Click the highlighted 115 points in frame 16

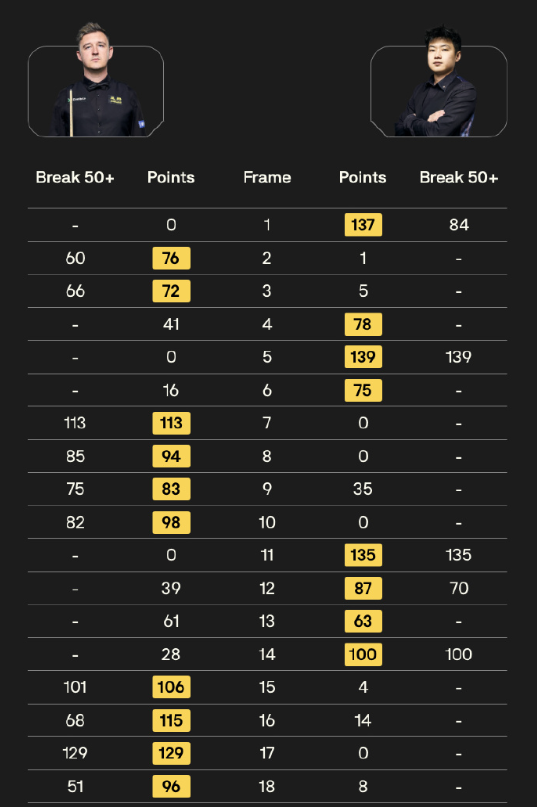point(171,720)
